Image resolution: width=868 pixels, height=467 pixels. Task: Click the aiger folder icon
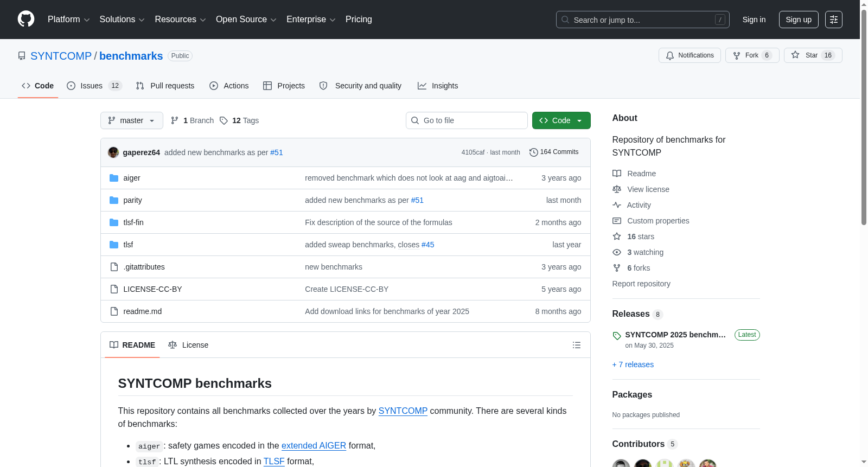114,178
